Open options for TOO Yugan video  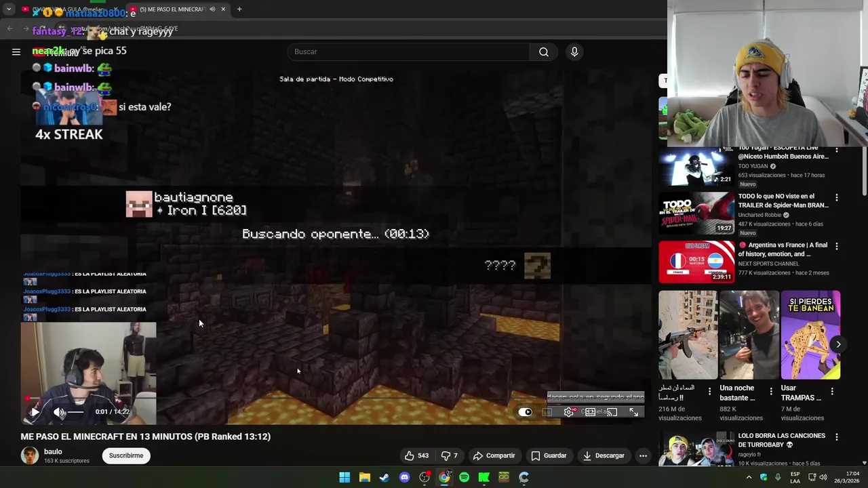[837, 150]
